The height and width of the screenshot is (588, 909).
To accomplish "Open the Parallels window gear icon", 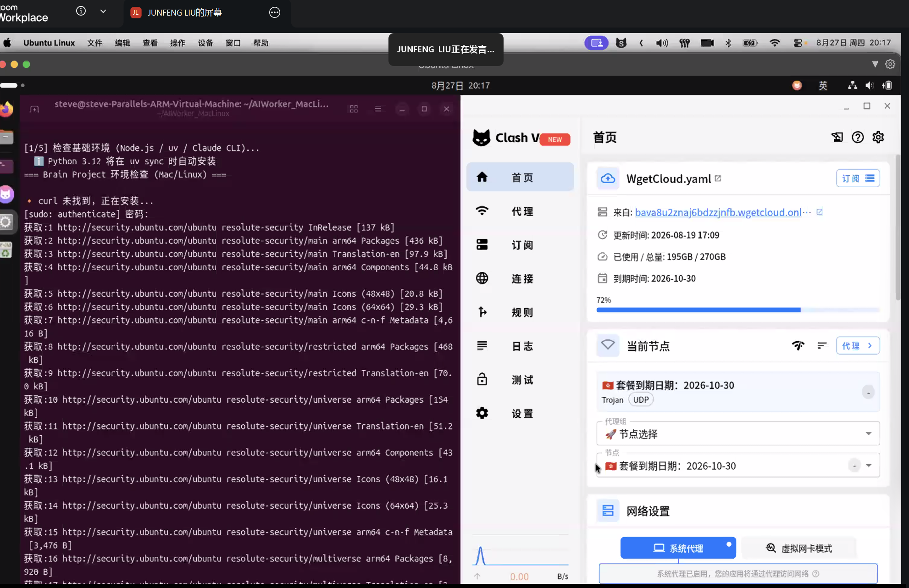I will click(x=890, y=64).
